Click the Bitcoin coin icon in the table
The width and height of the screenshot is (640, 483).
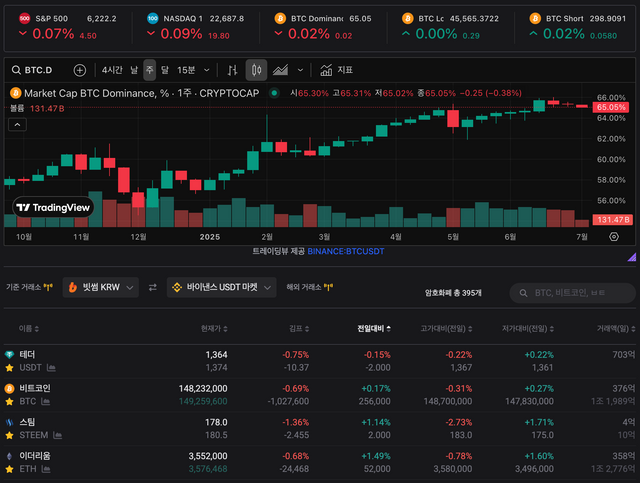[x=9, y=388]
